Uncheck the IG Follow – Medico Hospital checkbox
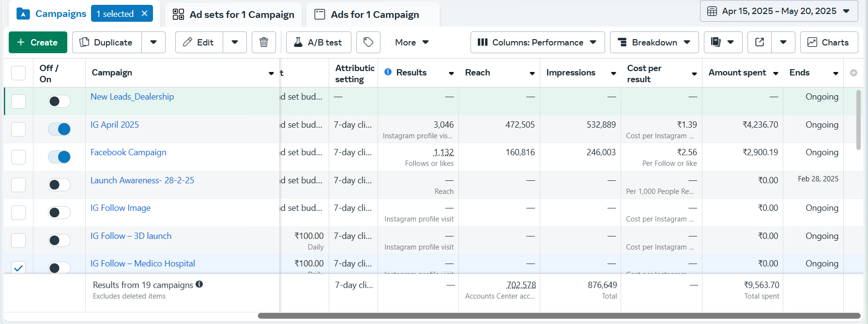 pyautogui.click(x=18, y=267)
